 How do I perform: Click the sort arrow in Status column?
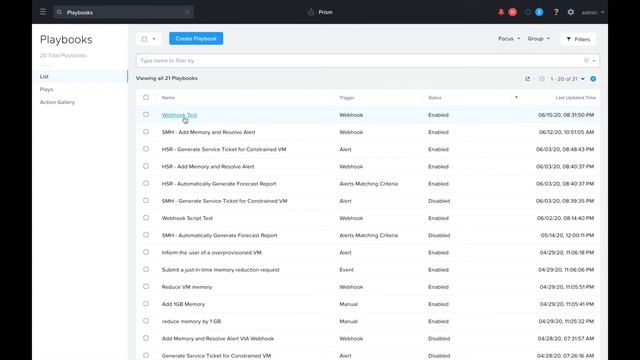tap(516, 98)
